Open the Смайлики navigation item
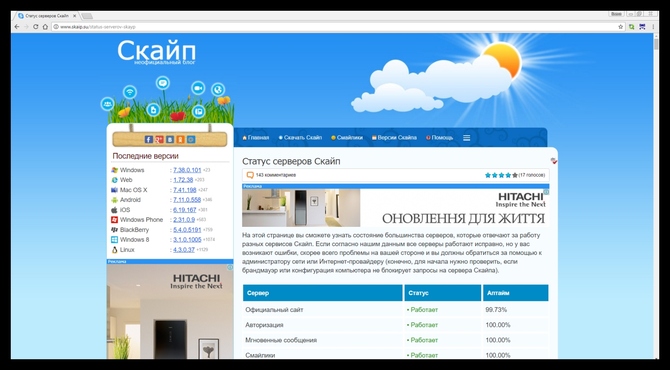 pos(347,138)
